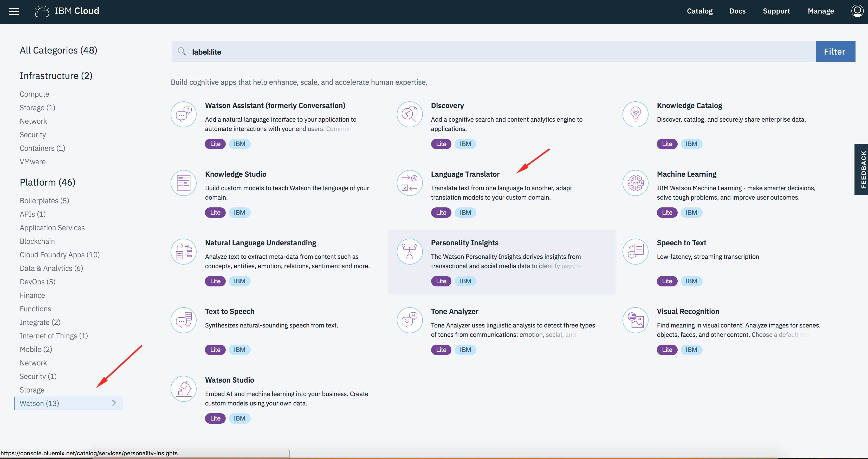The image size is (868, 459).
Task: Select All Categories (48)
Action: click(58, 50)
